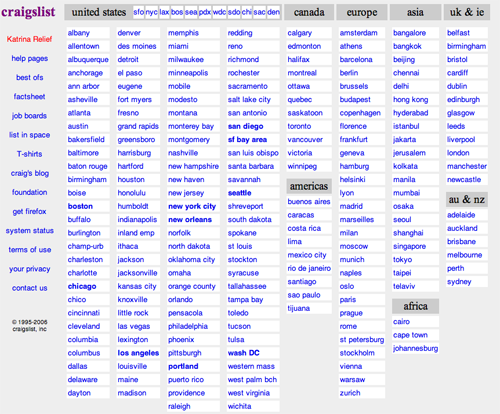View craig's blog from sidebar
Viewport: 500px width, 414px height.
30,173
